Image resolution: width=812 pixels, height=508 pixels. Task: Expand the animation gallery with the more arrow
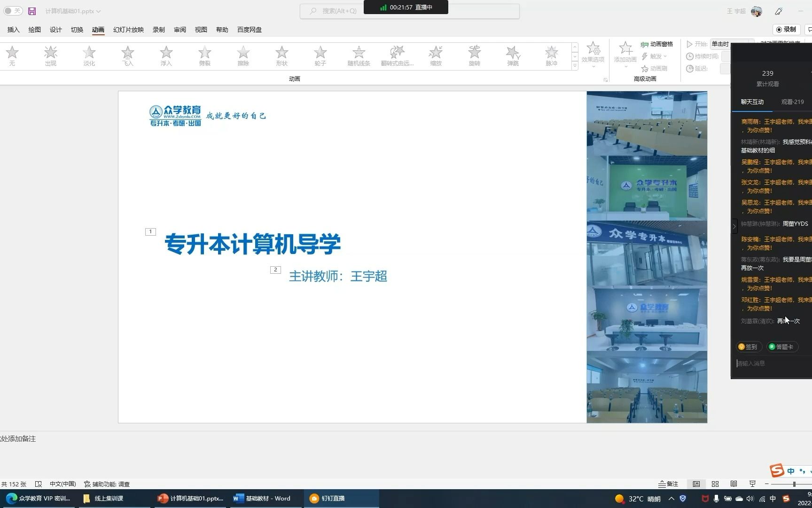[574, 66]
